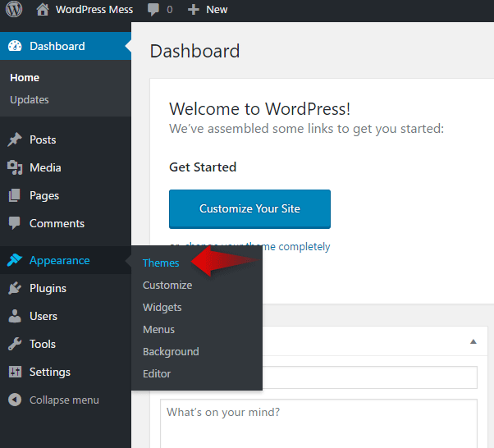
Task: Collapse the admin sidebar menu
Action: 54,400
